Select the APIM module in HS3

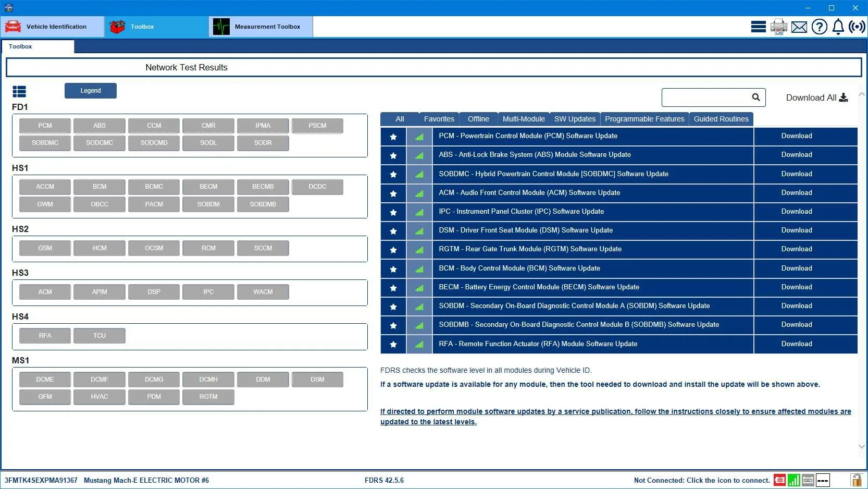100,292
